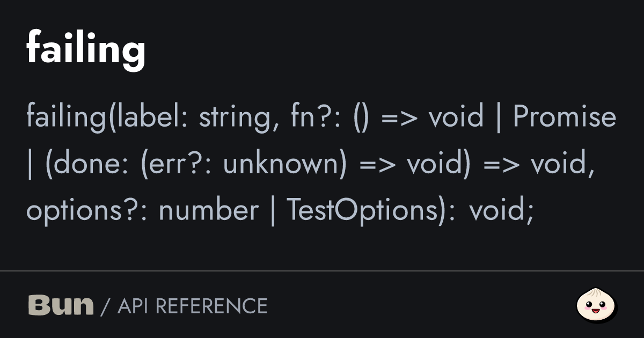Viewport: 644px width, 338px height.
Task: Click the Bun wordmark logo
Action: coord(60,305)
